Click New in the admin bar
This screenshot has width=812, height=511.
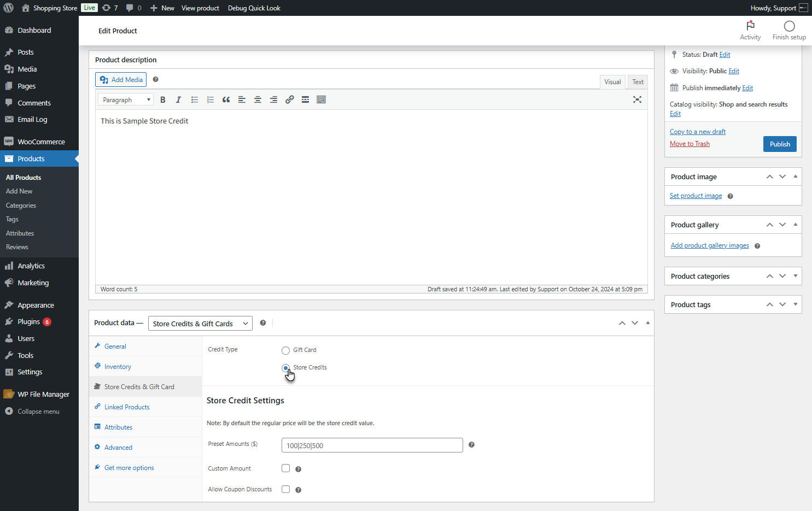(x=162, y=8)
